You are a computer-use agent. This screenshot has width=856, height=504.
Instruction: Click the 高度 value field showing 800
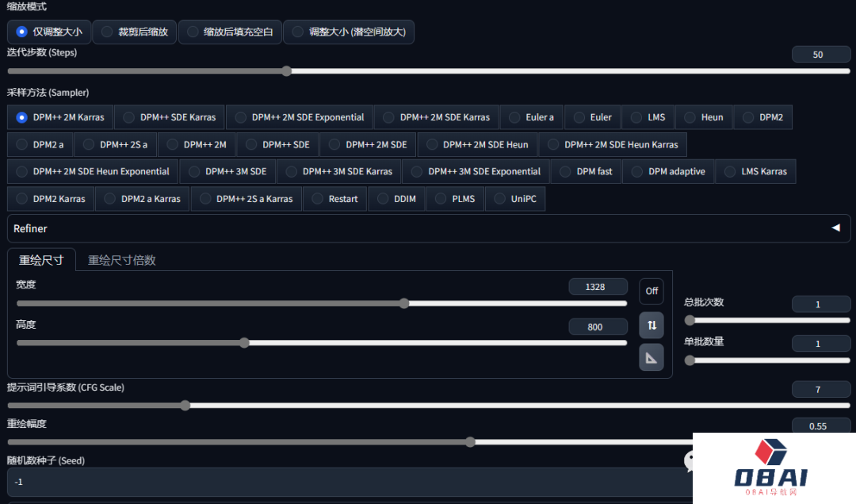pos(598,326)
